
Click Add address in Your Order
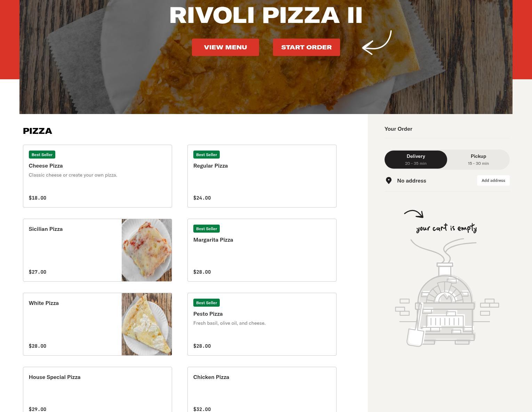(x=493, y=180)
